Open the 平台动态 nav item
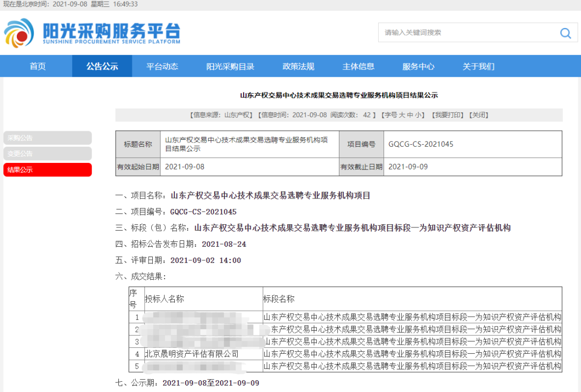Viewport: 581px width, 392px height. 162,66
